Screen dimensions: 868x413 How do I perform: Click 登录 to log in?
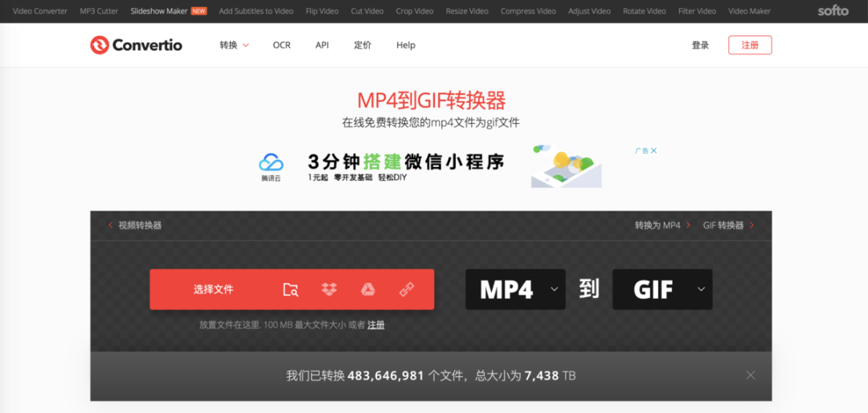pyautogui.click(x=700, y=45)
